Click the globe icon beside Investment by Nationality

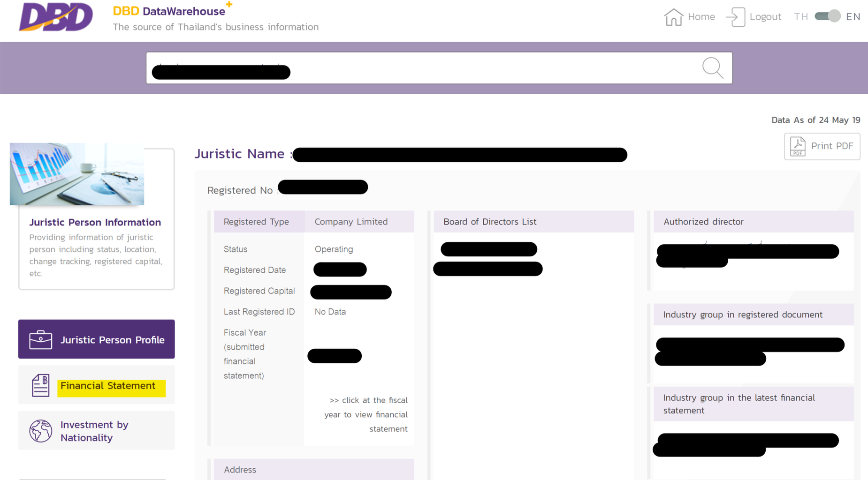point(40,430)
